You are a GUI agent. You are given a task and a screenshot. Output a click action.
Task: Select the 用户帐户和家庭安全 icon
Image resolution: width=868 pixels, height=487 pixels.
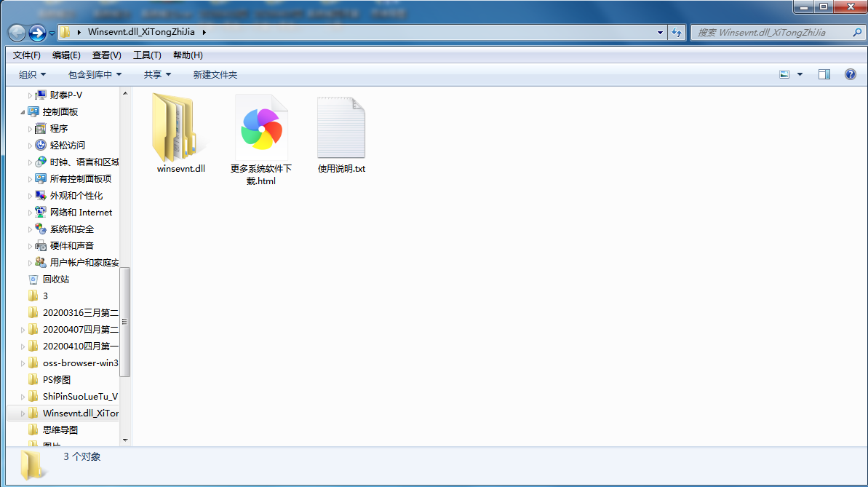pyautogui.click(x=41, y=262)
